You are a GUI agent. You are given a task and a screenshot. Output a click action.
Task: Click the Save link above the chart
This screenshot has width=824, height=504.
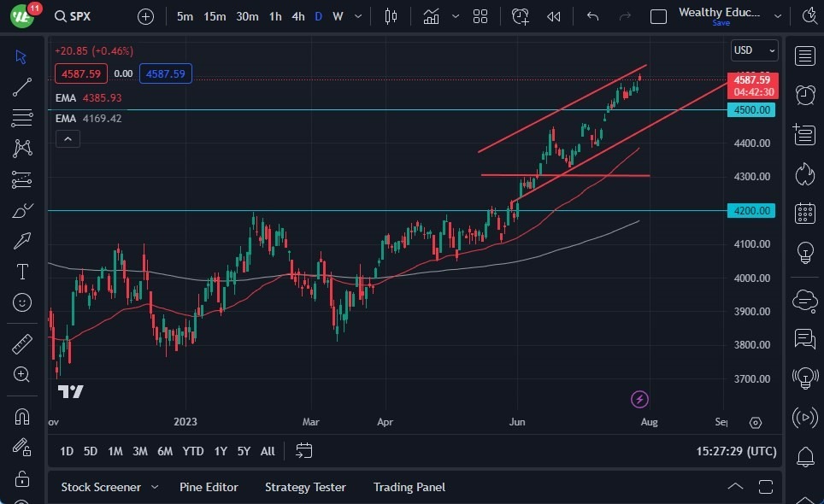(722, 24)
